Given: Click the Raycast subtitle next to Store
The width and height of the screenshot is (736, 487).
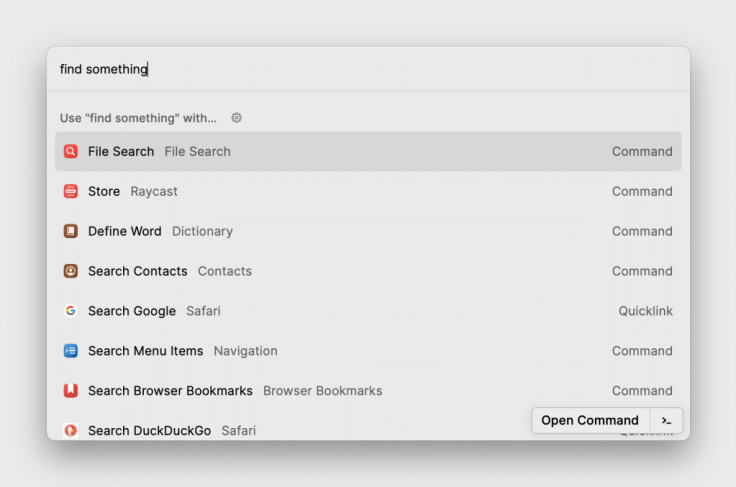Looking at the screenshot, I should 154,191.
